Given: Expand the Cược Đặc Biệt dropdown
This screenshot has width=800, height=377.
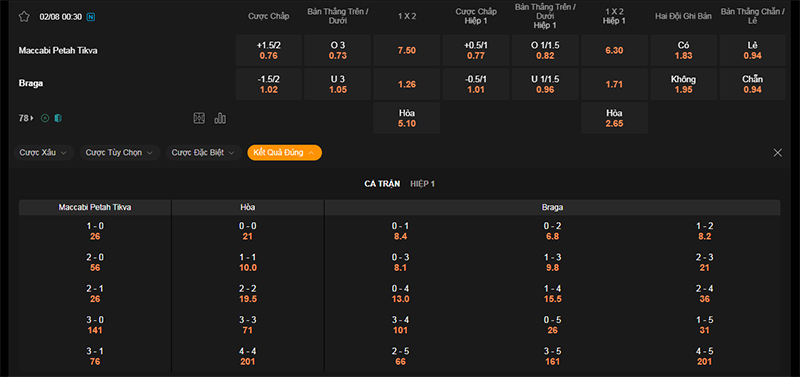Looking at the screenshot, I should coord(204,153).
